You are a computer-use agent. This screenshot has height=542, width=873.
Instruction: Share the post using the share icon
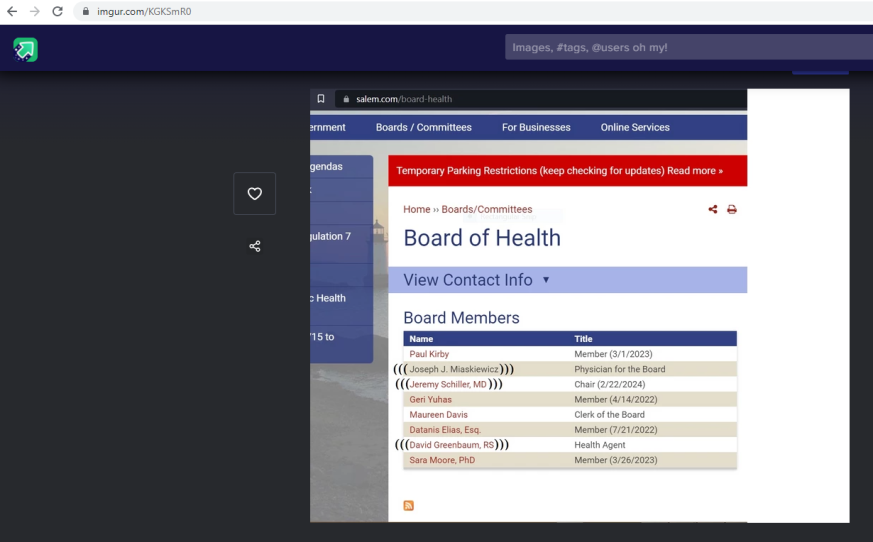(x=254, y=246)
